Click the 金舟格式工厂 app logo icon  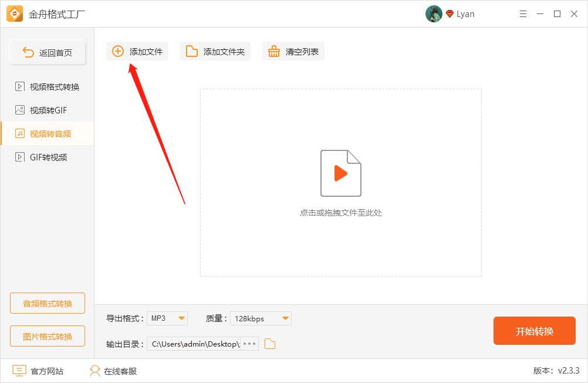tap(13, 13)
